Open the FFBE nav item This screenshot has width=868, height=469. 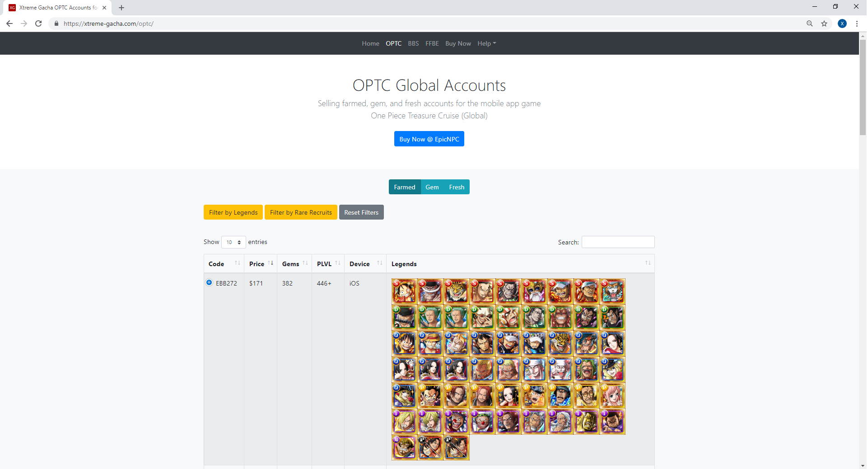pos(432,43)
